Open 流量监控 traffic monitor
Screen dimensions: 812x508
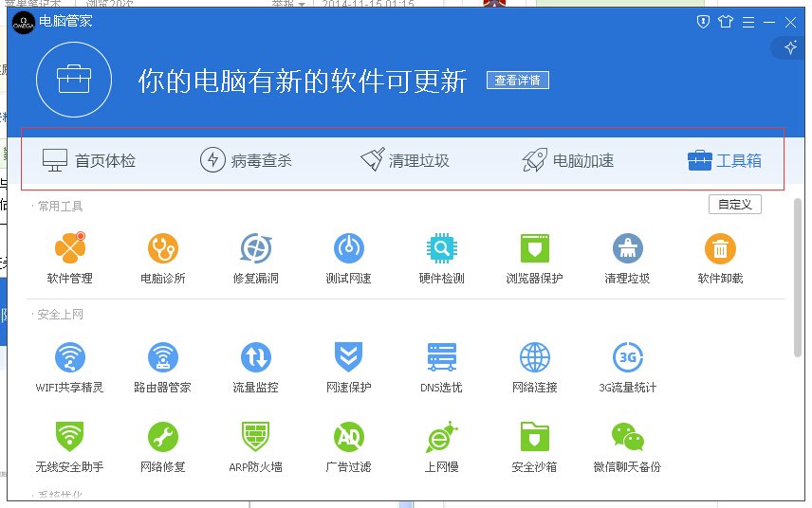click(256, 367)
